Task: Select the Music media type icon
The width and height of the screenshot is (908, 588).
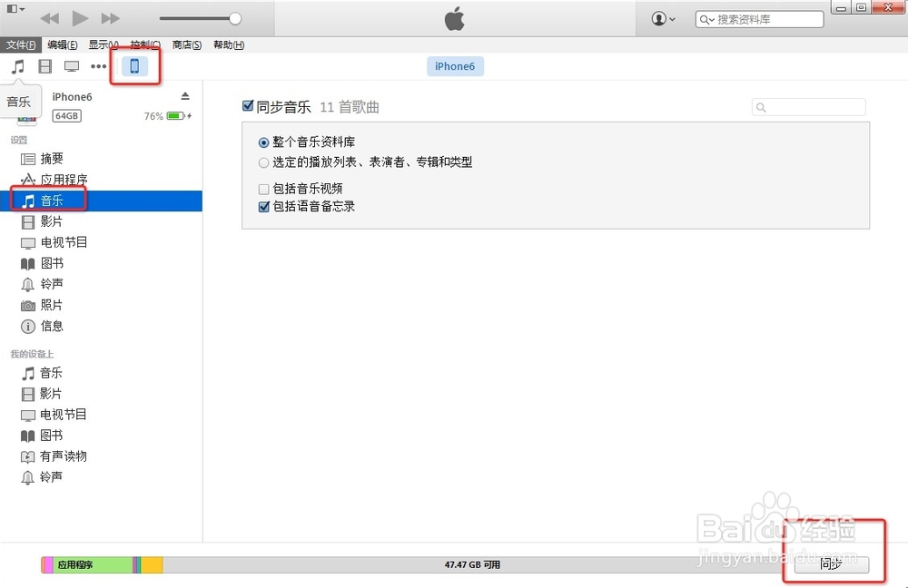Action: 16,65
